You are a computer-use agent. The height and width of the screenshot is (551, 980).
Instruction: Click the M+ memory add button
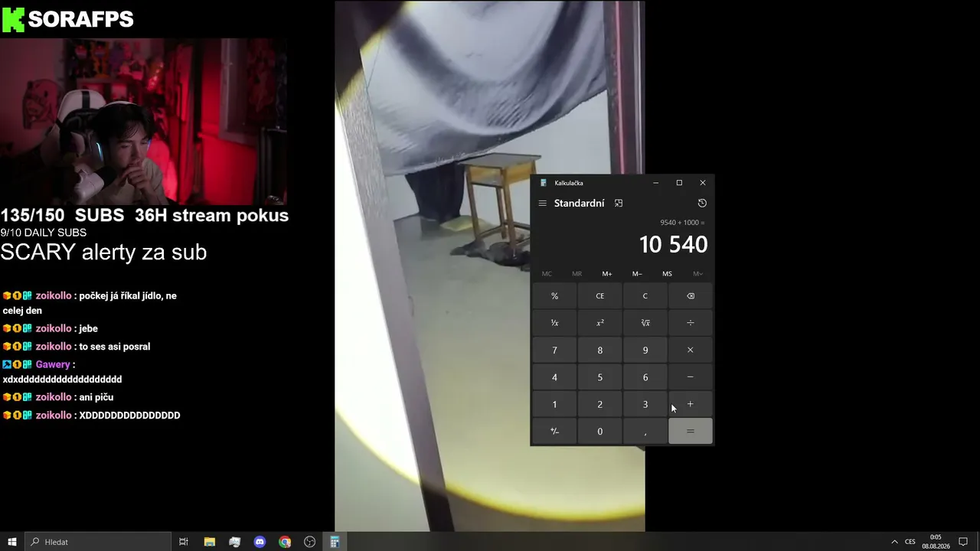607,274
